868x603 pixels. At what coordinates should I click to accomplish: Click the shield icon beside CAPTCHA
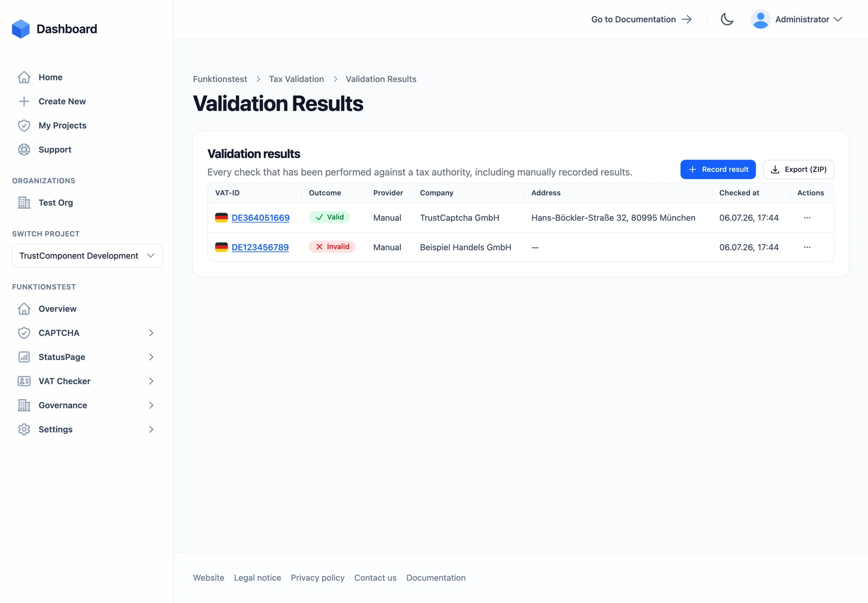[x=24, y=333]
